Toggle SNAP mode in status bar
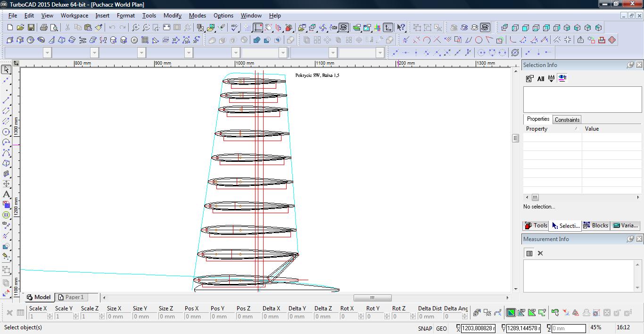The image size is (644, 334). (x=424, y=328)
